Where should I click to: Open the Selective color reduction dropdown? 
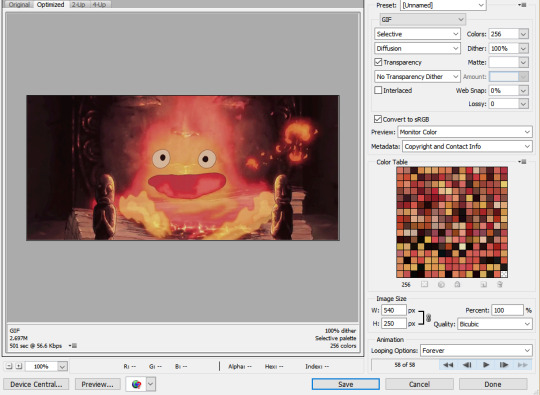[417, 34]
